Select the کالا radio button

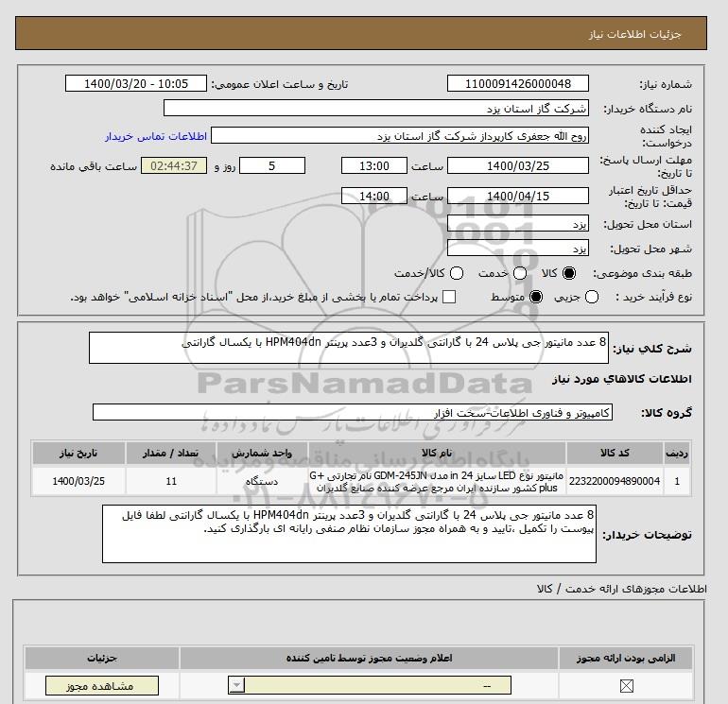(x=569, y=273)
